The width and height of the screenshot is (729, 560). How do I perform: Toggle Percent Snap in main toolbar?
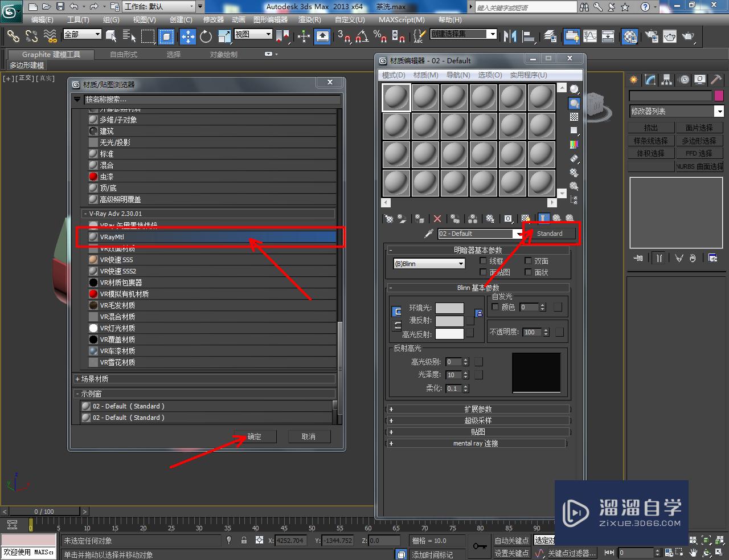click(x=380, y=36)
